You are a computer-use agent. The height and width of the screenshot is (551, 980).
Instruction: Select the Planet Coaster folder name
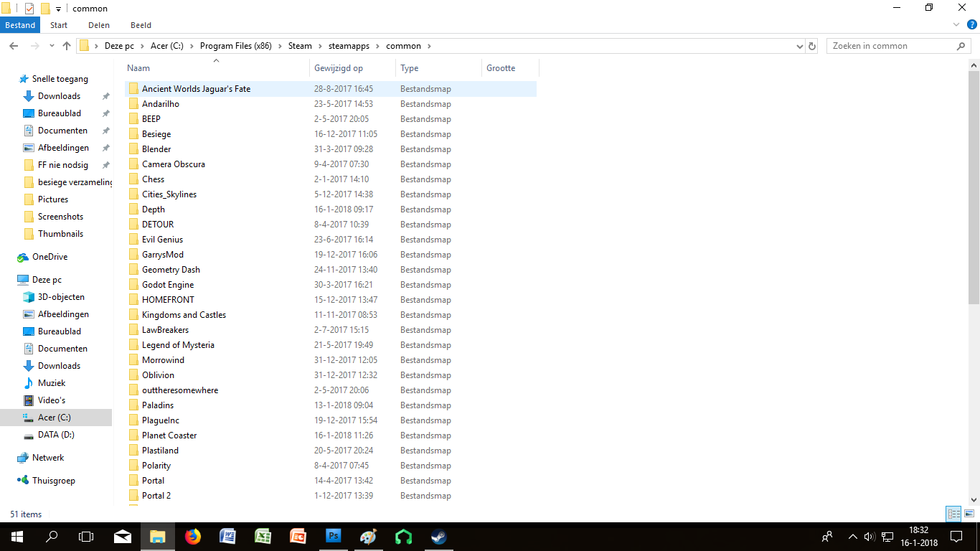(169, 435)
